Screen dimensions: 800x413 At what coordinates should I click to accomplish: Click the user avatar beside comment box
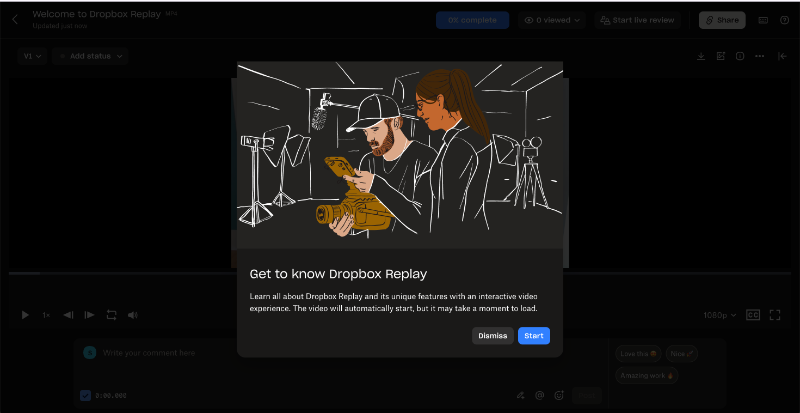point(90,353)
